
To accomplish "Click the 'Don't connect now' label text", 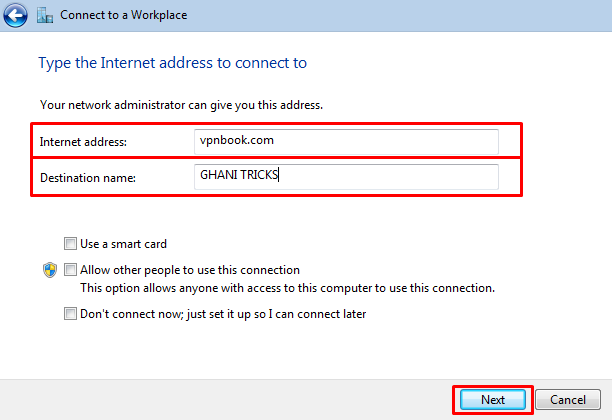I will pyautogui.click(x=223, y=314).
